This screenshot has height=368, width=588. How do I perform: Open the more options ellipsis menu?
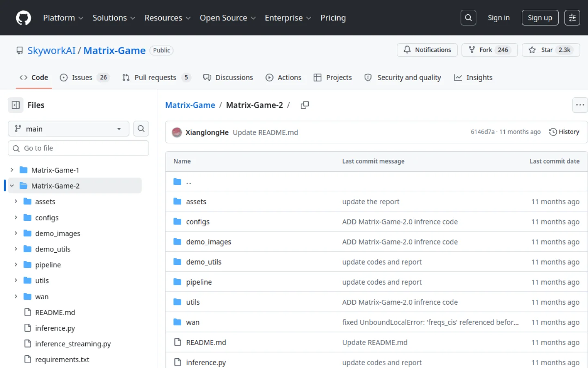pyautogui.click(x=580, y=105)
